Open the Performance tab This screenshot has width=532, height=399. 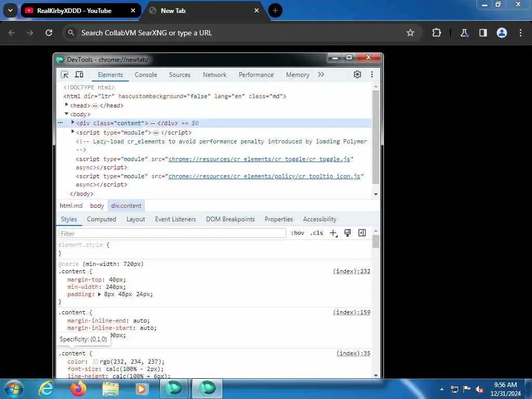[256, 75]
